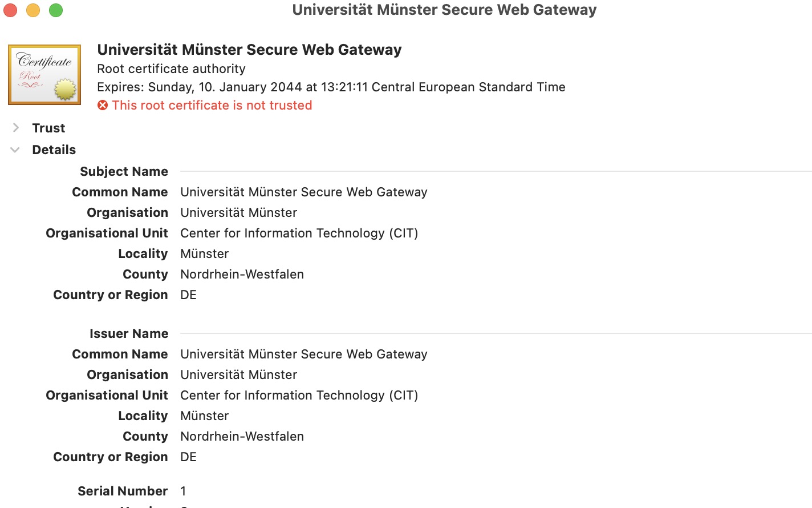Expand the Trust section
The height and width of the screenshot is (508, 812).
click(x=16, y=128)
